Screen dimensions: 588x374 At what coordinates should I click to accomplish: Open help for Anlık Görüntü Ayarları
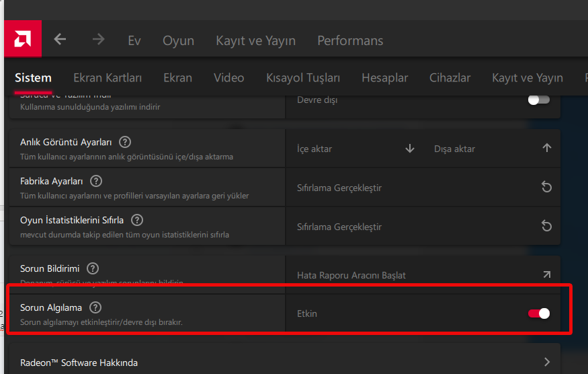[x=125, y=143]
